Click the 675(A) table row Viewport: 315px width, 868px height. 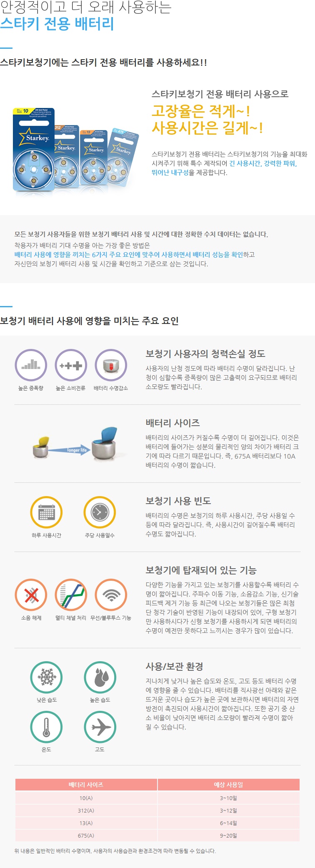click(x=157, y=835)
